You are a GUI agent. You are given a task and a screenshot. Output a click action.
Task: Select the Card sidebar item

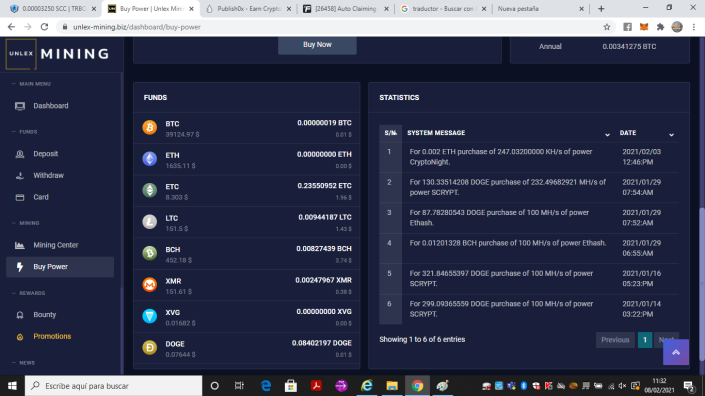pos(40,197)
